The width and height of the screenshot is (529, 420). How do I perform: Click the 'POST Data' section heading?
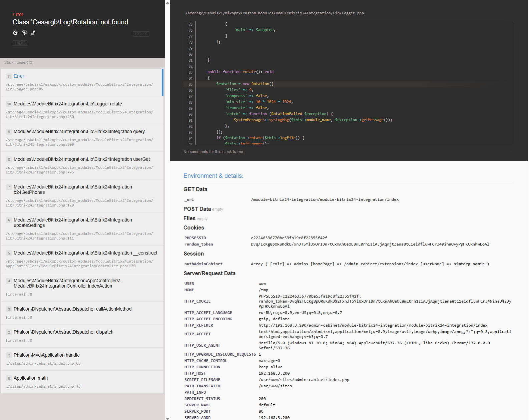tap(197, 209)
